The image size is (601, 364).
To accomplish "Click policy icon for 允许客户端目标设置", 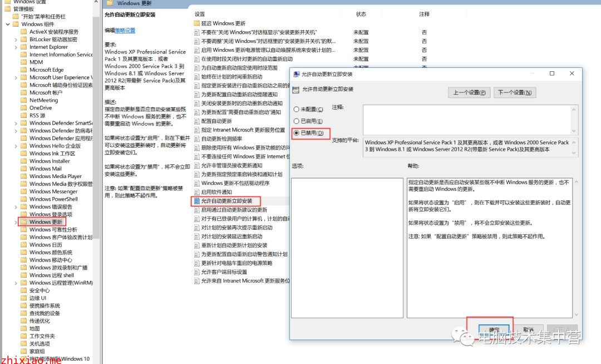I will [196, 272].
